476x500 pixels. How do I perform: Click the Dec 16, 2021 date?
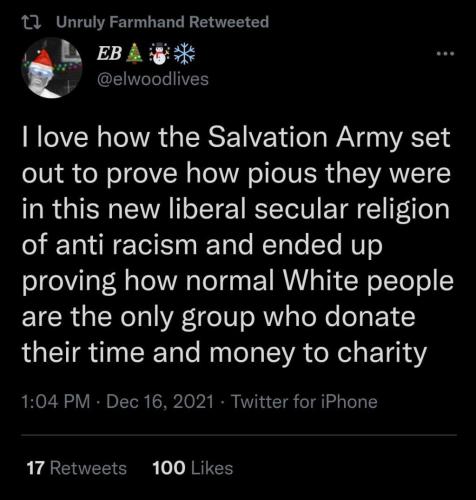pyautogui.click(x=160, y=401)
